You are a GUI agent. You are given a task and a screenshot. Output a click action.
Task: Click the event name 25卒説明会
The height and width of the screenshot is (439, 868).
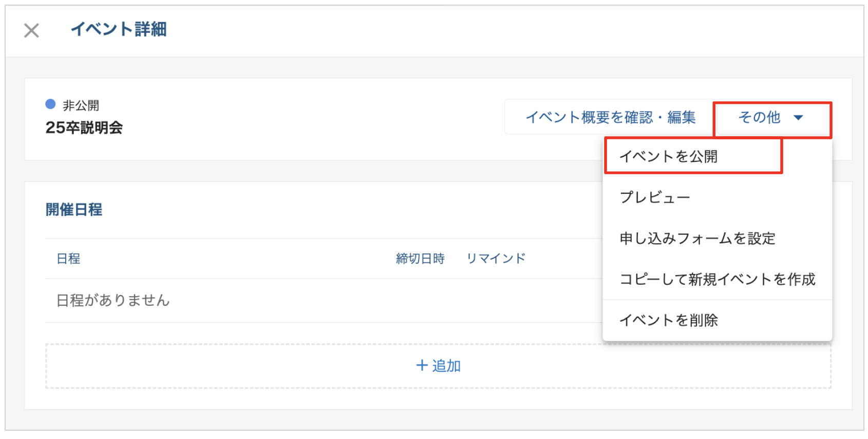(84, 127)
